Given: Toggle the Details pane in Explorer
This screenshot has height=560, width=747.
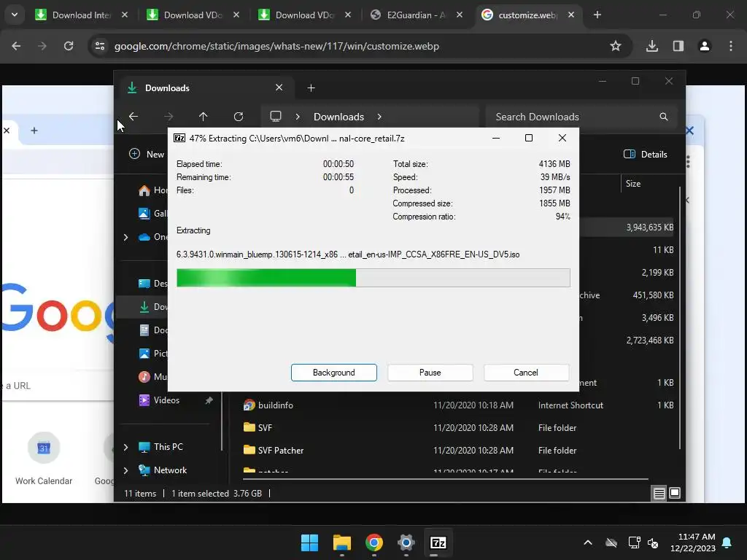Looking at the screenshot, I should (646, 154).
